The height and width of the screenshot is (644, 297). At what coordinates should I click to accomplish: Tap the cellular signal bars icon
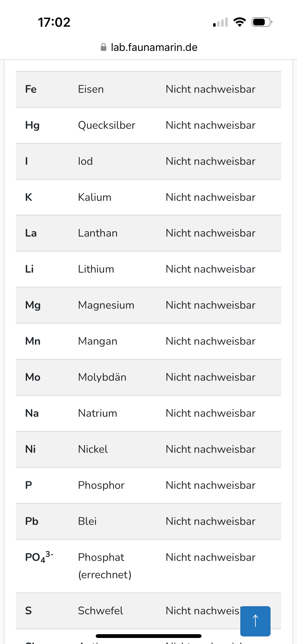tap(220, 22)
